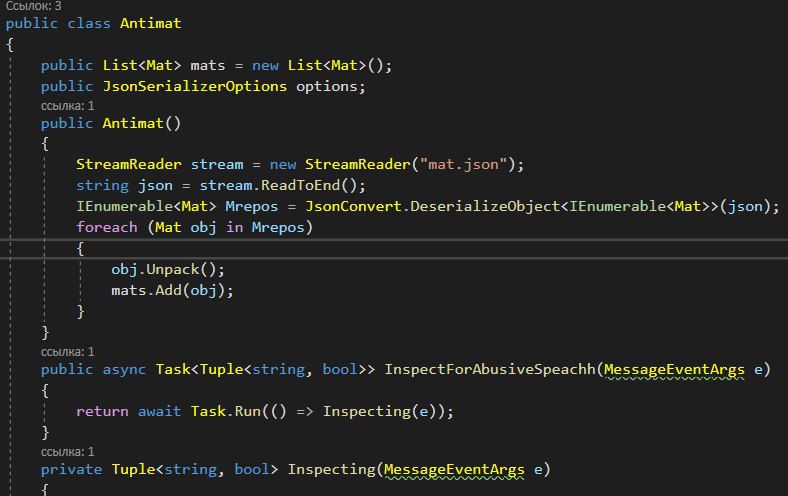Image resolution: width=788 pixels, height=496 pixels.
Task: Click the "new" keyword before StreamReader("mat.json")
Action: click(x=282, y=164)
